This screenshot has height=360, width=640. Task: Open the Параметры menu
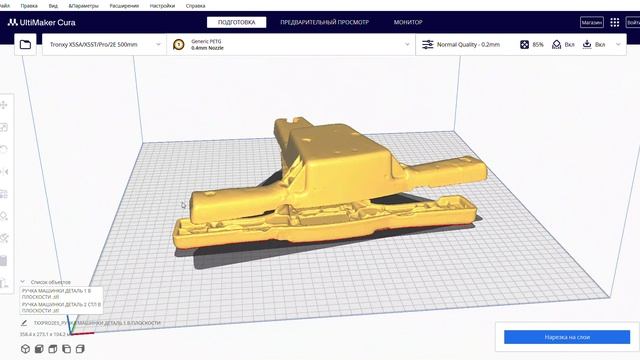tap(84, 6)
